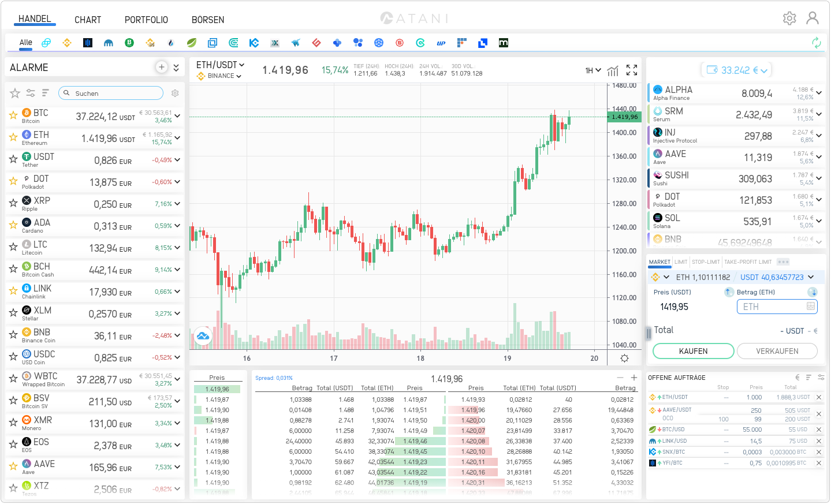Open watchlist sort icon beside filters
Viewport: 831px width, 504px height.
tap(46, 93)
